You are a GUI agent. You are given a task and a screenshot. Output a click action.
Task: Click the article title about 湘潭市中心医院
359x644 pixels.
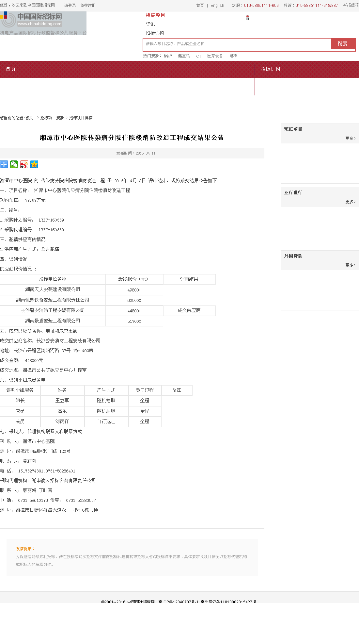click(132, 138)
